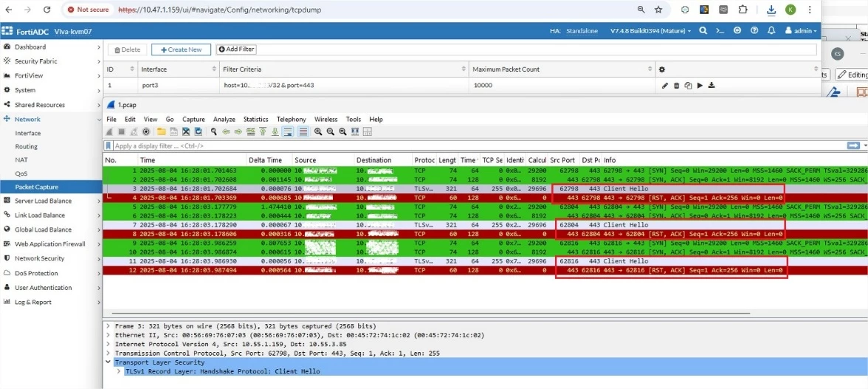Open the CLI console icon

[720, 31]
